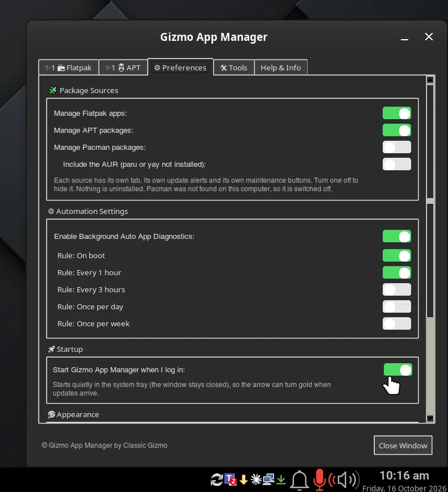Enable Manage Pacman packages switch
448x492 pixels.
396,147
